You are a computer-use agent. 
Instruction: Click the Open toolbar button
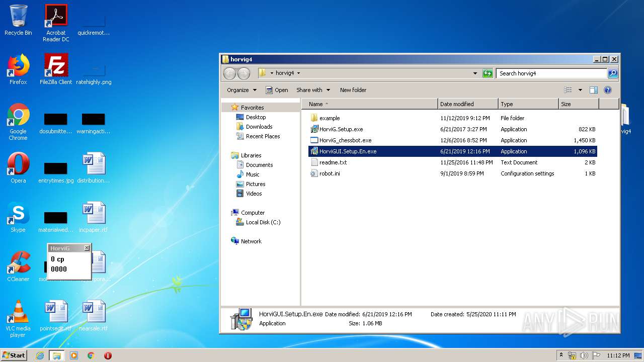(277, 90)
